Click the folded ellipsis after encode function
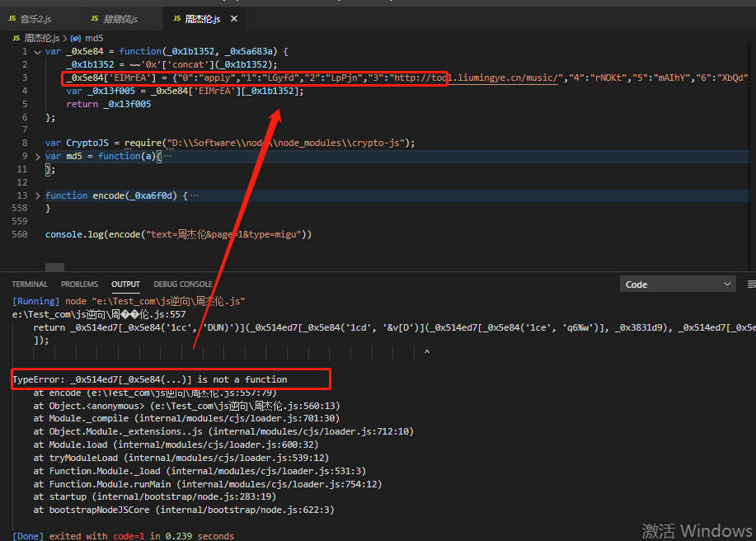The width and height of the screenshot is (756, 541). [x=194, y=195]
